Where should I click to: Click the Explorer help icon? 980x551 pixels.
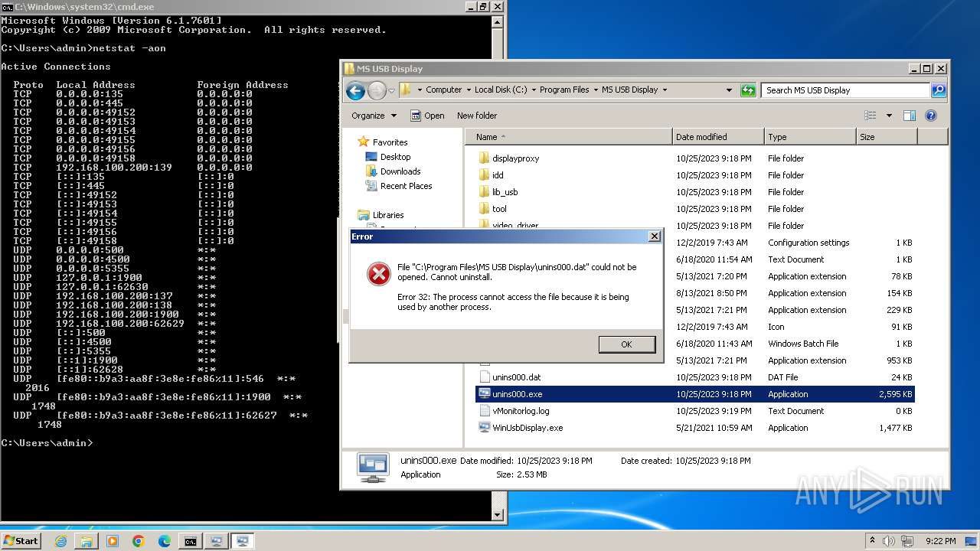pos(931,116)
